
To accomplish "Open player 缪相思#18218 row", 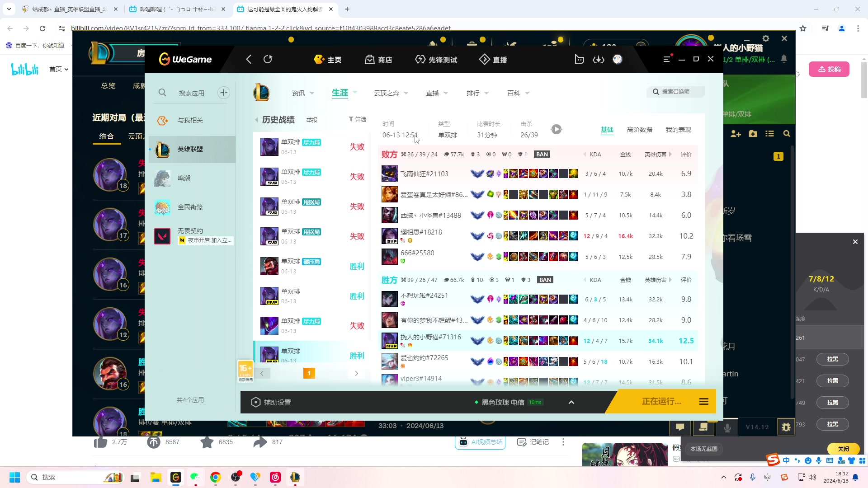I will [538, 236].
